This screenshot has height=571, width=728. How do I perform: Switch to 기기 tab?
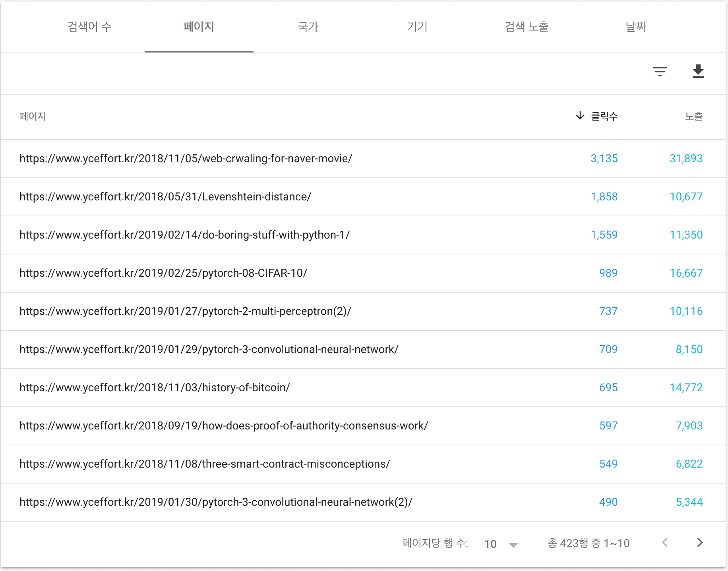point(417,27)
